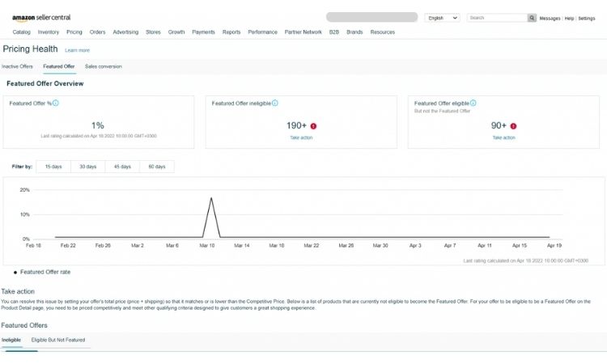Open the Settings link in header
The height and width of the screenshot is (364, 607).
(x=586, y=18)
